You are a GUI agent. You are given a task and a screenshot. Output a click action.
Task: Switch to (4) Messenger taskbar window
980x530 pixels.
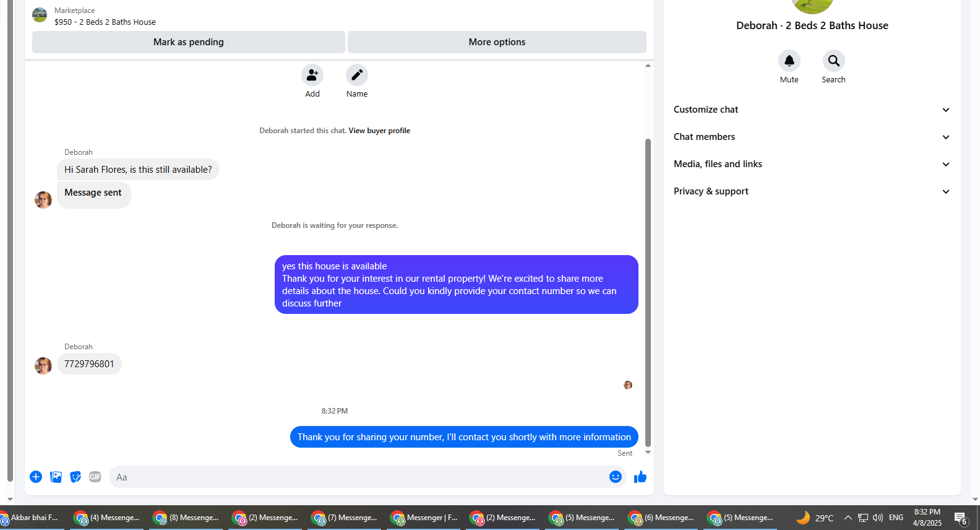107,518
